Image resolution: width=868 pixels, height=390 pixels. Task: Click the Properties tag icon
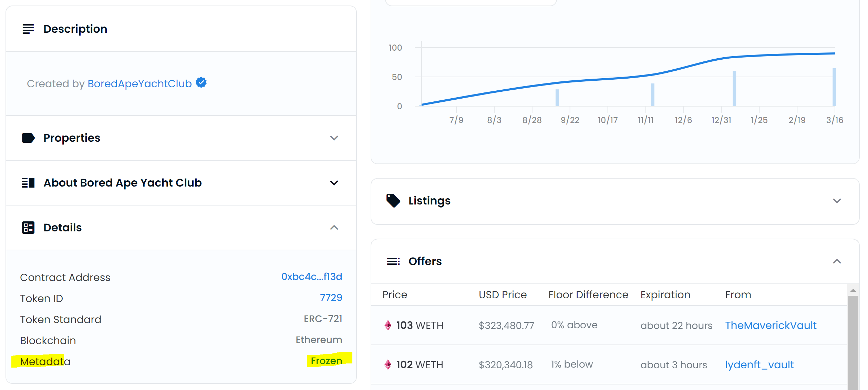pos(28,138)
